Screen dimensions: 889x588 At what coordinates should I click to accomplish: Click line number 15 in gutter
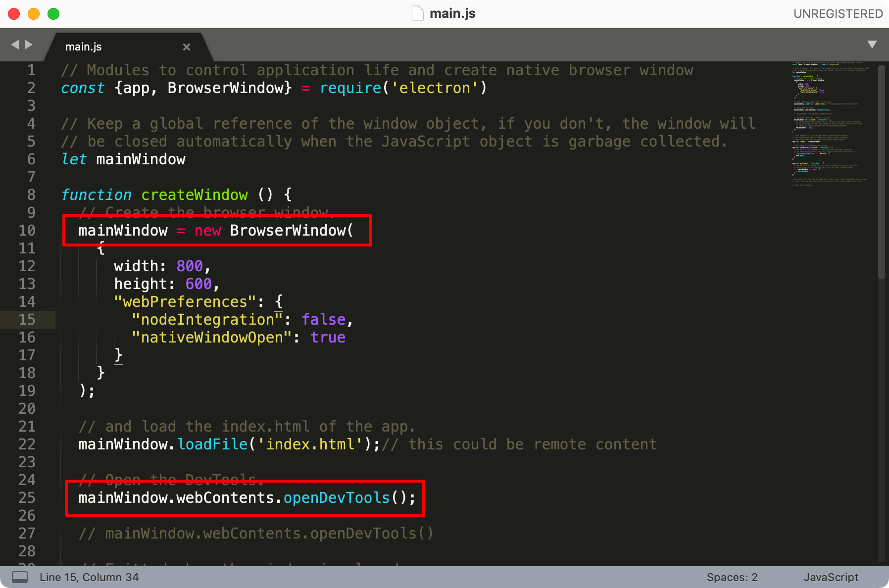27,320
